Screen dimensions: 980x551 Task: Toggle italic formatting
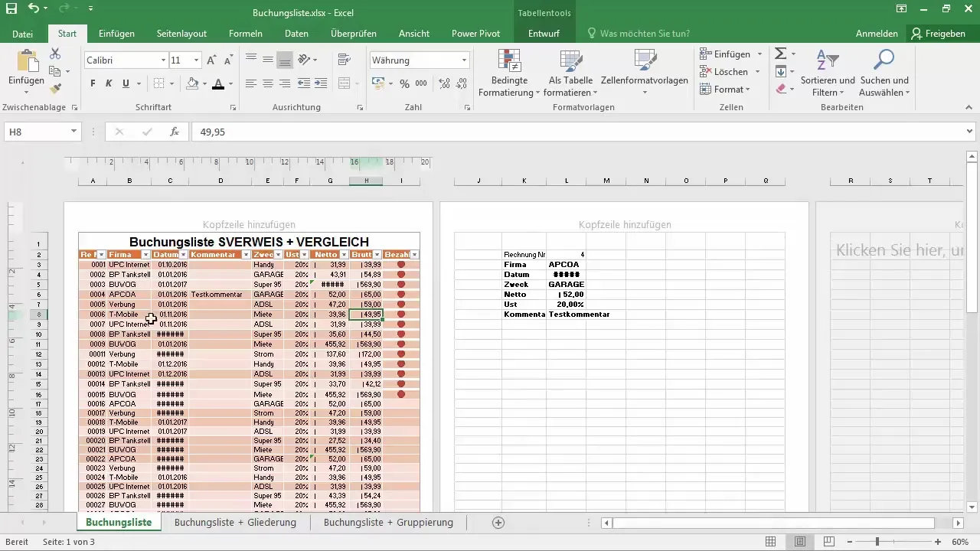pyautogui.click(x=109, y=83)
